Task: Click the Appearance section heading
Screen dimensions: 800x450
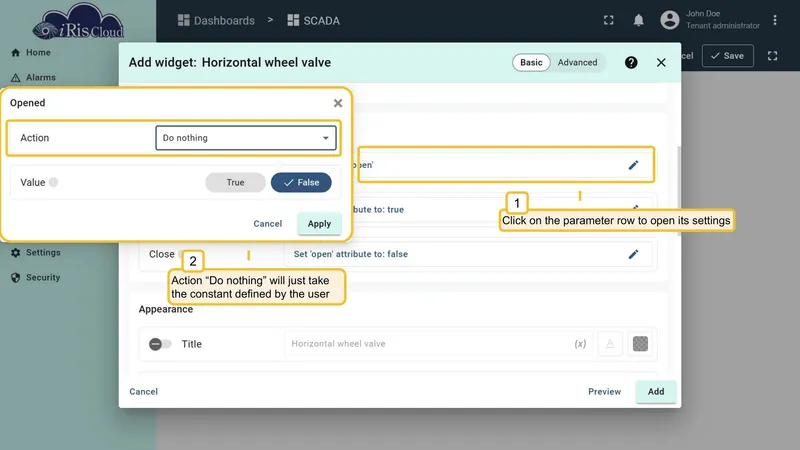Action: click(x=166, y=309)
